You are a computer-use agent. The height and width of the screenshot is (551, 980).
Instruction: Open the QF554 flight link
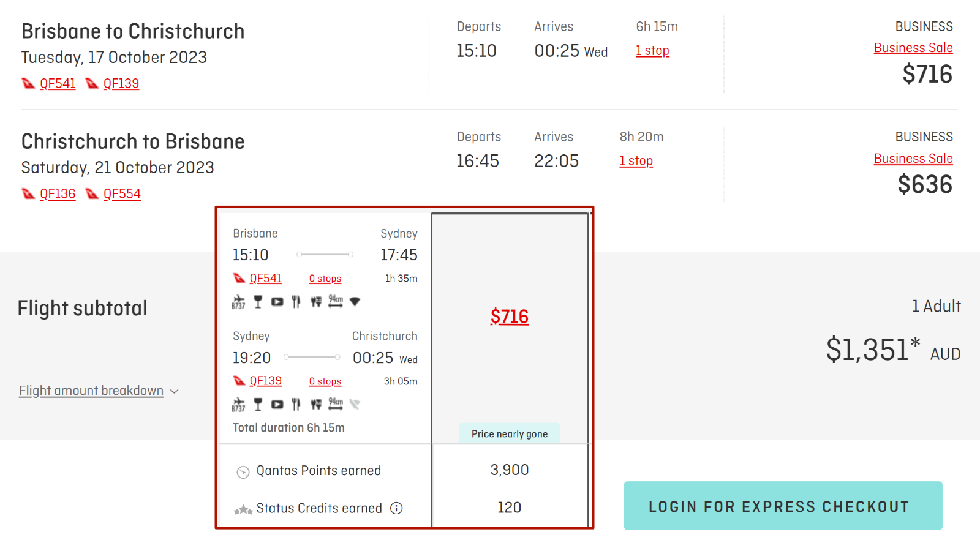tap(122, 193)
